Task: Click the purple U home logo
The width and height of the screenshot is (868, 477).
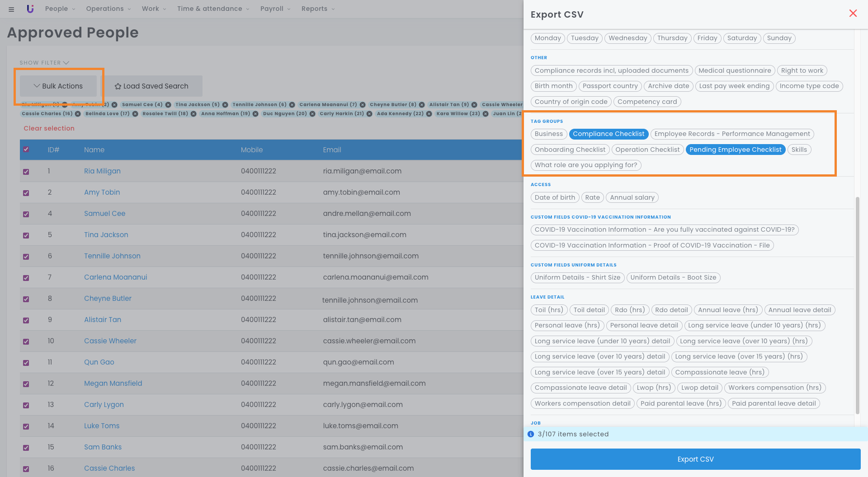Action: (30, 9)
